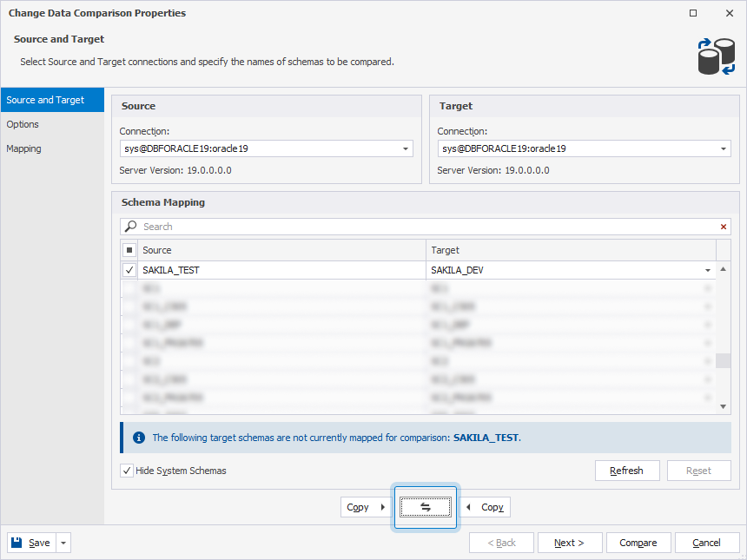Image resolution: width=747 pixels, height=560 pixels.
Task: Click the search magnifier icon
Action: pyautogui.click(x=130, y=227)
